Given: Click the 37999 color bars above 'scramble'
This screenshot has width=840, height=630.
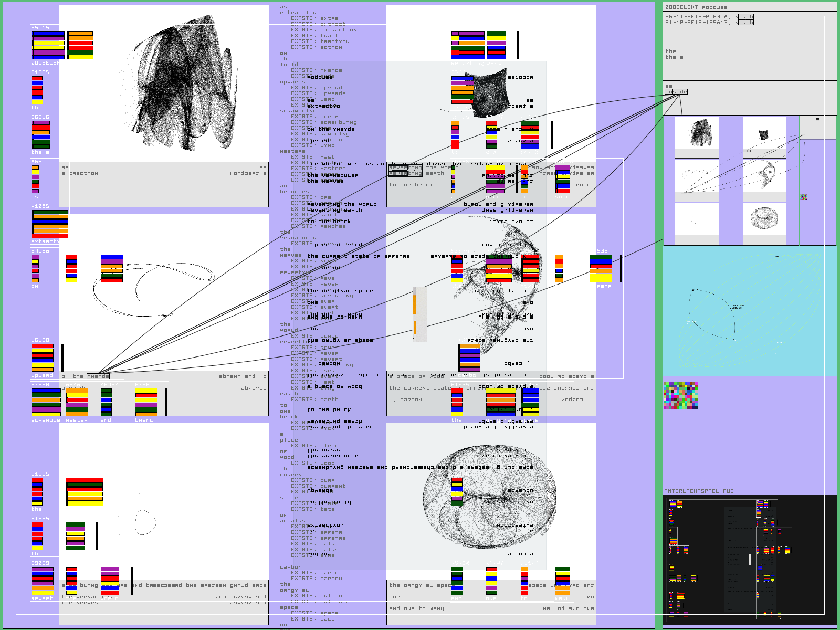Looking at the screenshot, I should (x=46, y=402).
